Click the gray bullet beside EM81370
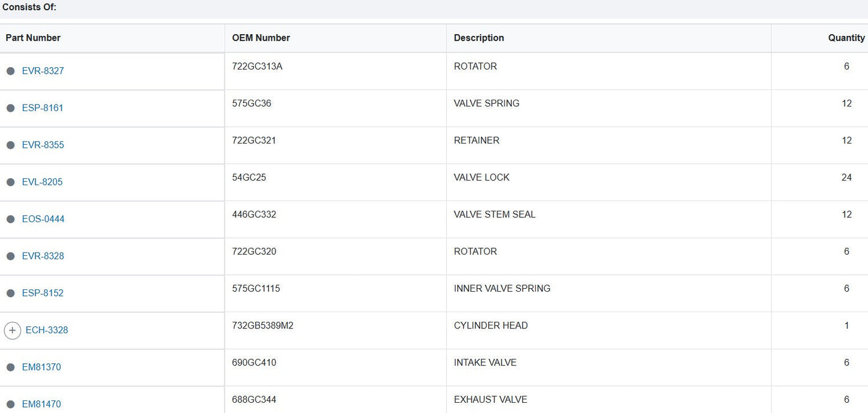This screenshot has height=413, width=868. [10, 367]
